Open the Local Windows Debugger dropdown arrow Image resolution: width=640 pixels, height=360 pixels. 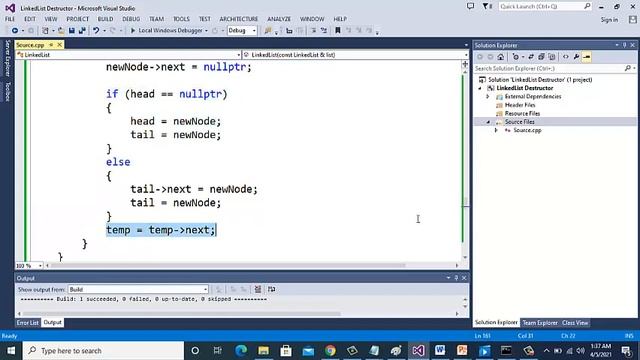(206, 31)
